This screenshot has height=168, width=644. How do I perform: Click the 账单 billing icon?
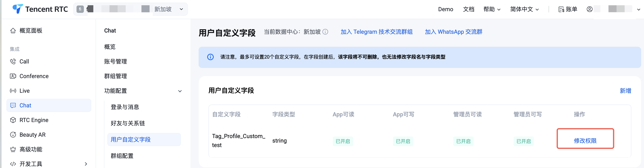click(x=561, y=10)
